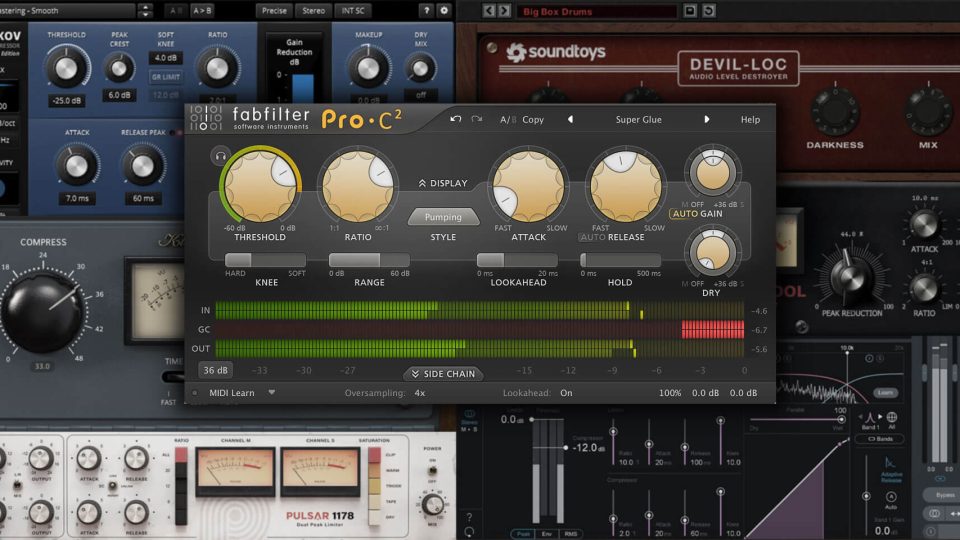This screenshot has height=540, width=960.
Task: Open Help in Pro-C 2
Action: 750,120
